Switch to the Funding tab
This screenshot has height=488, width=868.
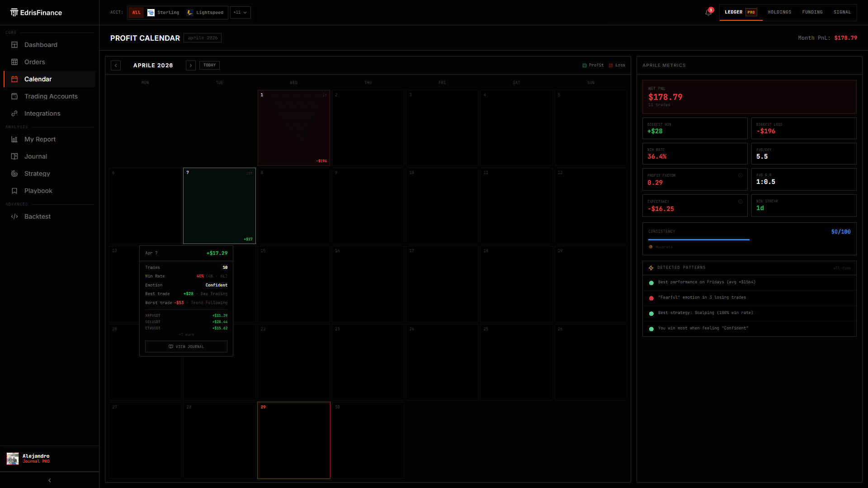812,12
